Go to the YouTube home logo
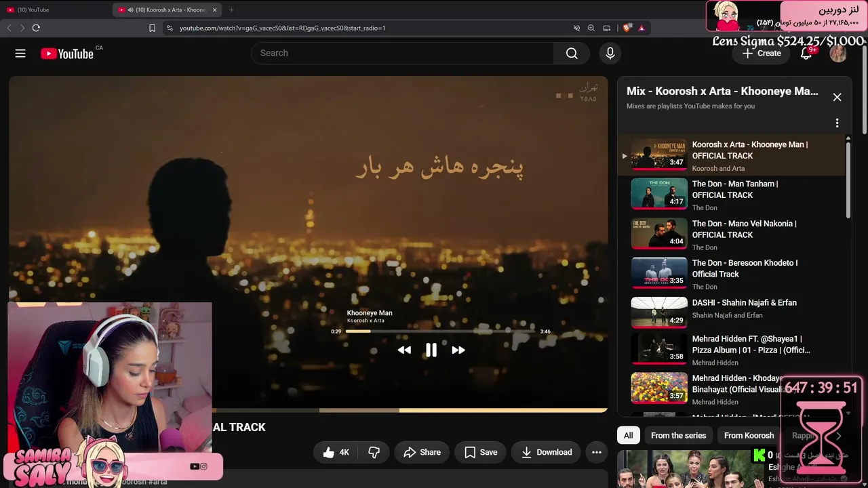Viewport: 868px width, 488px height. coord(67,54)
